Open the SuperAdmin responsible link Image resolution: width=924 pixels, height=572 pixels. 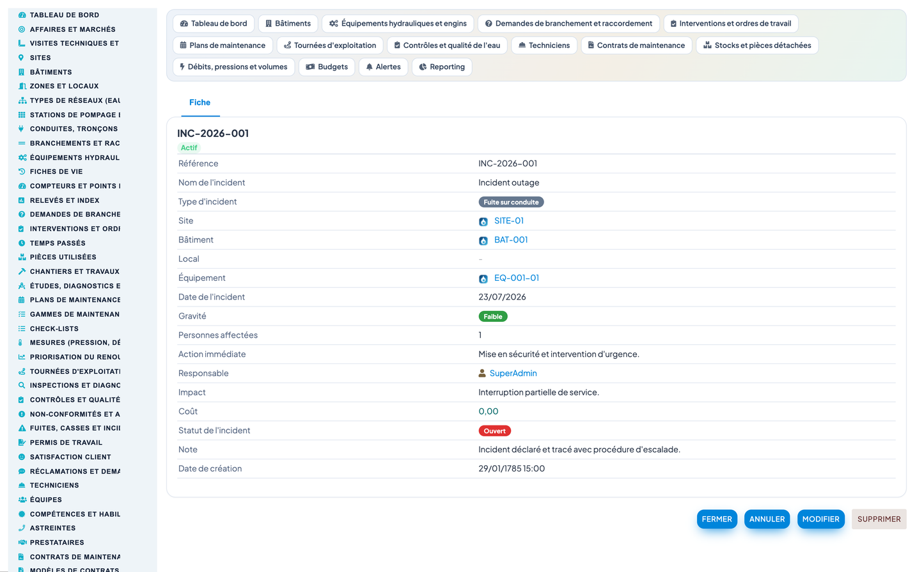(513, 374)
